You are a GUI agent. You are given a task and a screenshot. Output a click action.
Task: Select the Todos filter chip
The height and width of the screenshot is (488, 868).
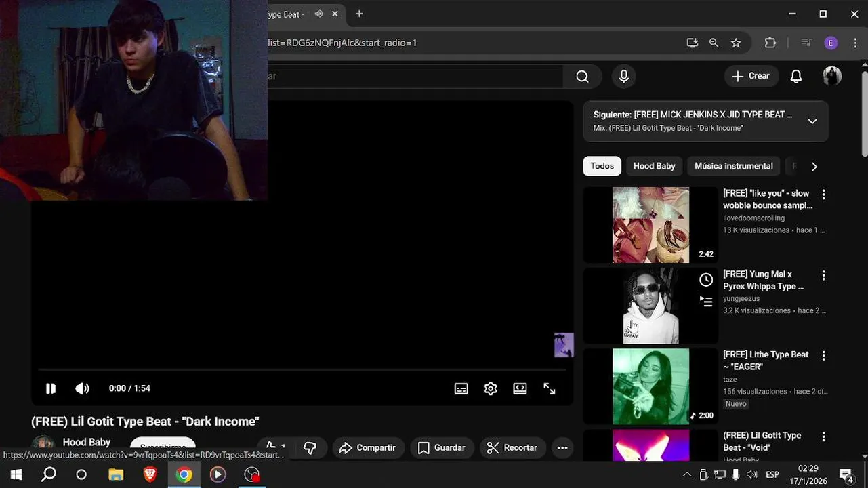602,166
